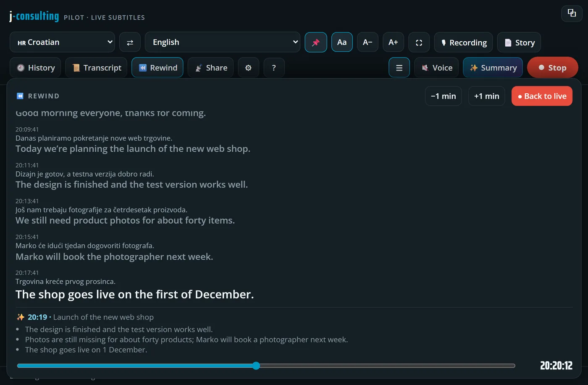Image resolution: width=588 pixels, height=385 pixels.
Task: Open the Recording panel
Action: click(x=463, y=42)
